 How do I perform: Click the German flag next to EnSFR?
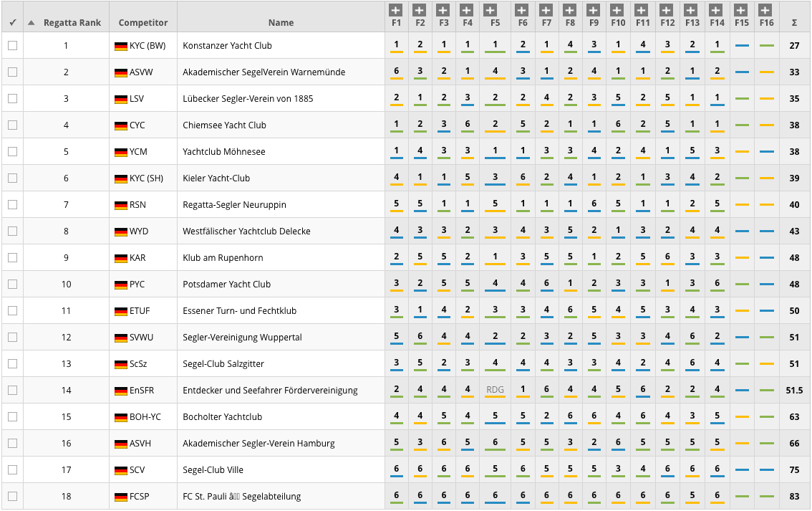[x=121, y=391]
